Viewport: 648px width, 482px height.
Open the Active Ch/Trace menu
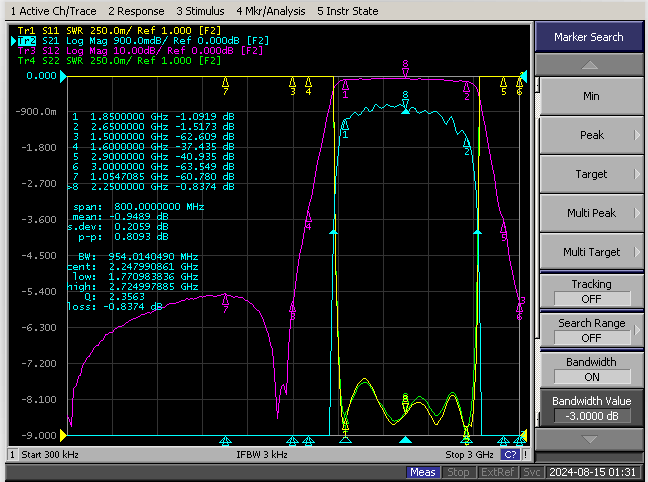[x=53, y=11]
